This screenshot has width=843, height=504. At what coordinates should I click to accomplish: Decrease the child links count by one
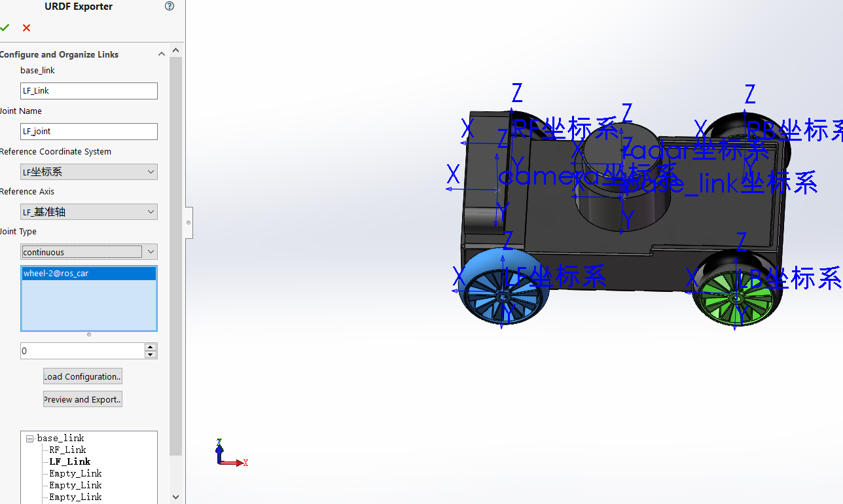click(151, 355)
